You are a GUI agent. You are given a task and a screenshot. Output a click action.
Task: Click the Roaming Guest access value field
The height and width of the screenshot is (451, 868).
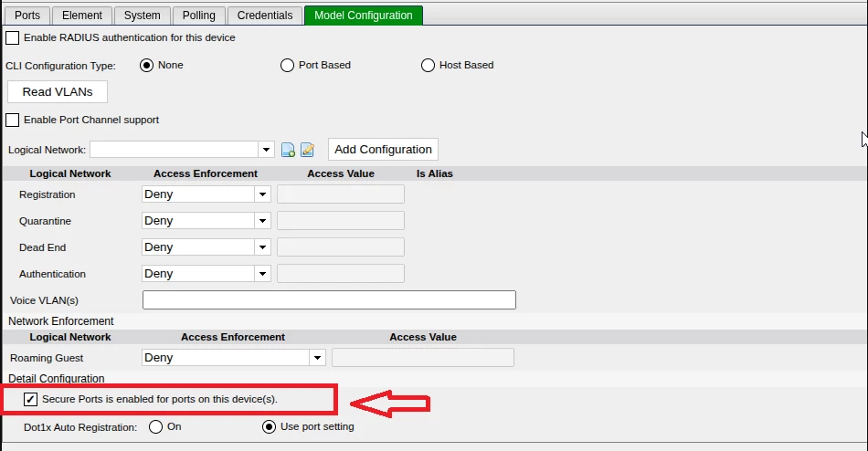point(423,358)
